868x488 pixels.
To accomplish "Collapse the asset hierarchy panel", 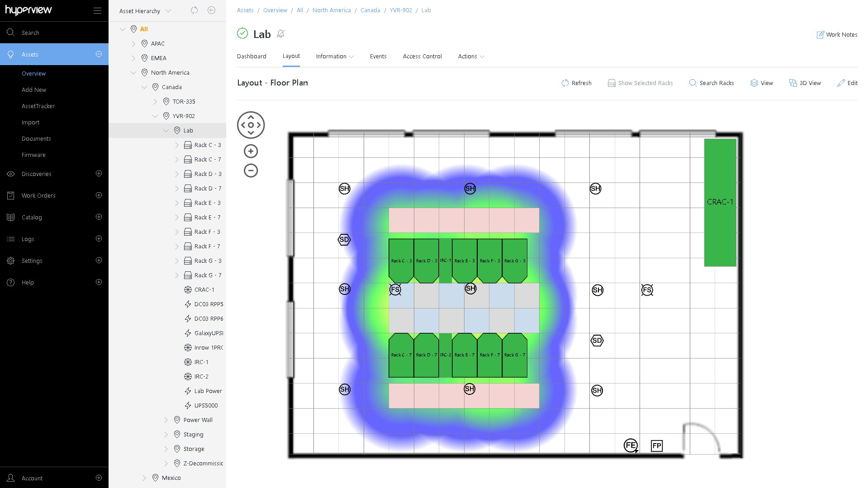I will click(x=211, y=10).
